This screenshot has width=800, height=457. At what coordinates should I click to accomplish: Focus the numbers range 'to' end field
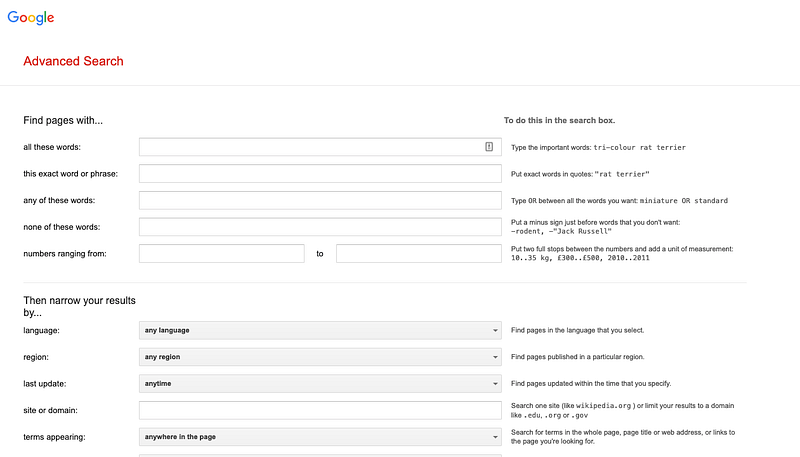coord(418,253)
